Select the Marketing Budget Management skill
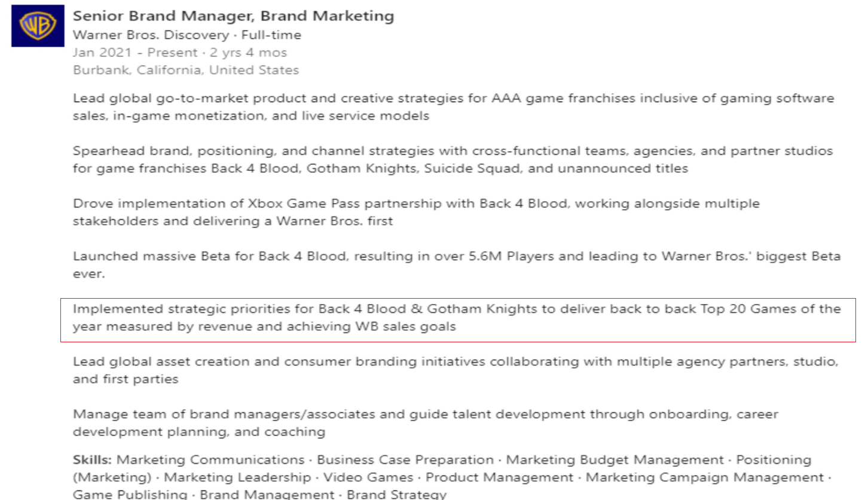 coord(615,460)
